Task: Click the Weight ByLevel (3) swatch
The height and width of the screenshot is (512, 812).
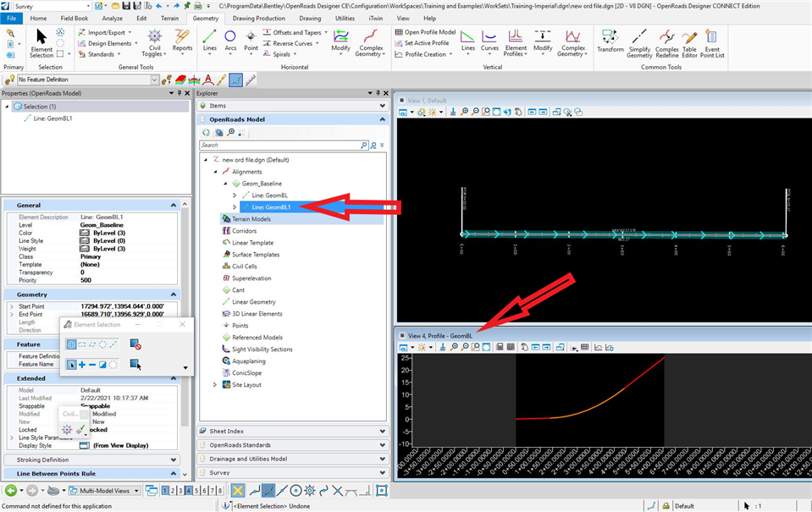Action: click(85, 249)
